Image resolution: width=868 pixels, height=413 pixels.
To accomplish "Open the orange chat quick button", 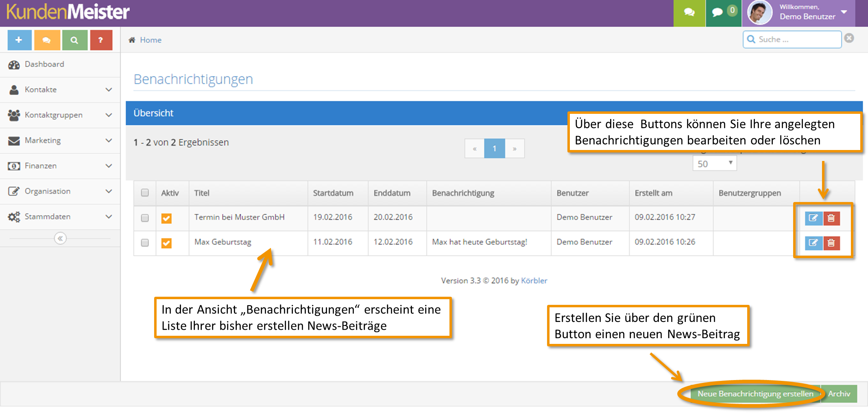I will (47, 40).
